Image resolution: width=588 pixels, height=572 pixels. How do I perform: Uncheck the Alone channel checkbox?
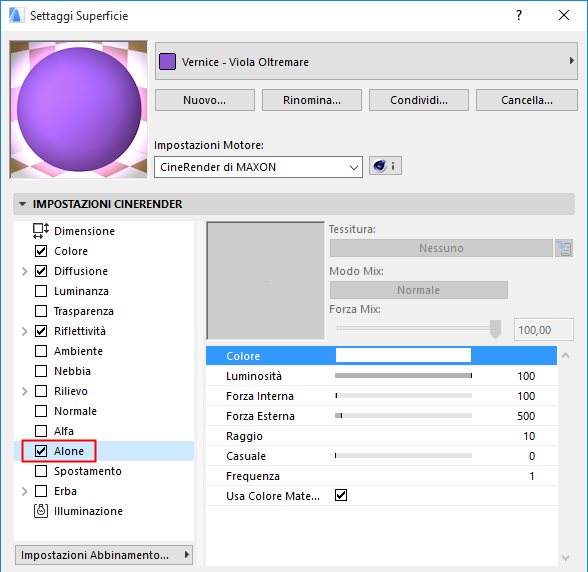point(41,451)
